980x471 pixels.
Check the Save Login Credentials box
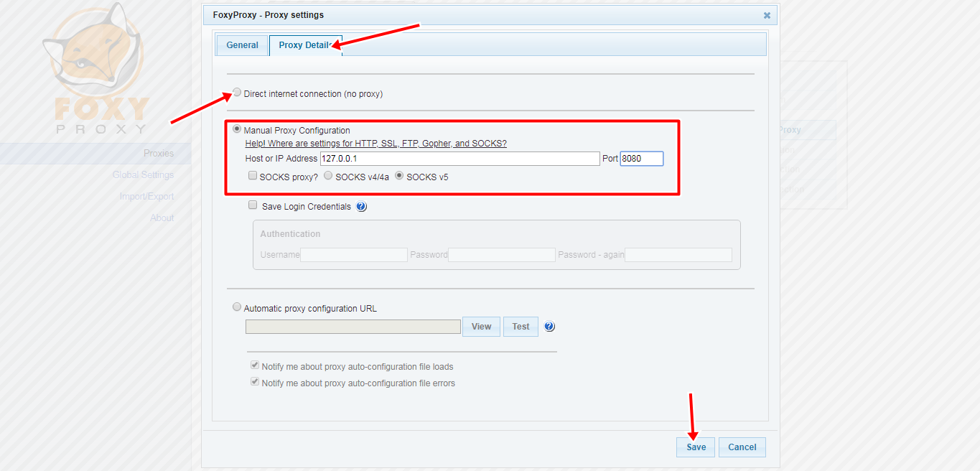[x=252, y=205]
